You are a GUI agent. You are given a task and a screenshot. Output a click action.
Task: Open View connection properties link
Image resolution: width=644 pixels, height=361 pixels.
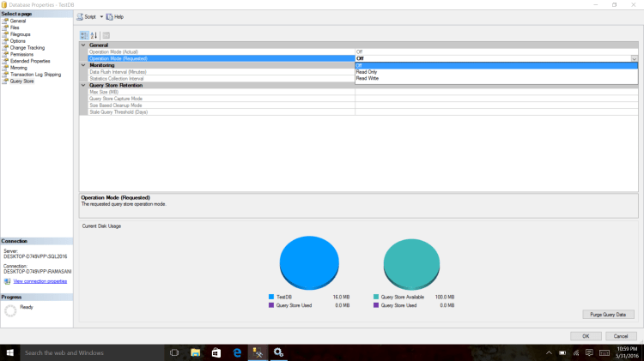39,281
